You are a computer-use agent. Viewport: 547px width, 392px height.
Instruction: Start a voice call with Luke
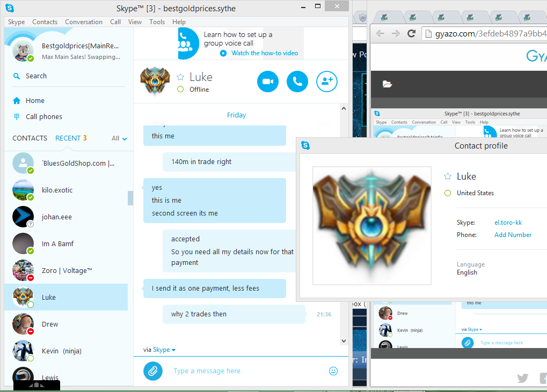click(x=297, y=82)
